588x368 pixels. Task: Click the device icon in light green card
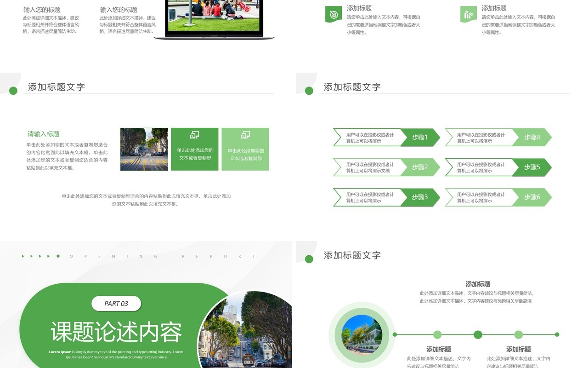point(245,135)
